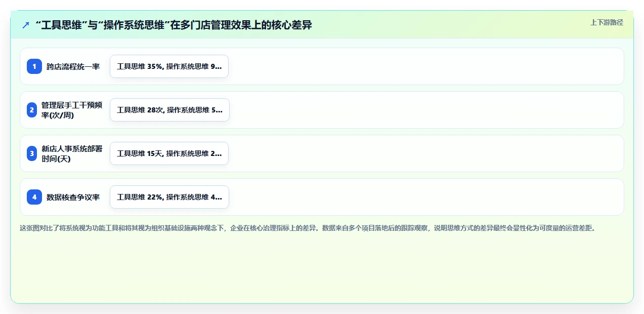Open the value chip 工具思维 15天, 操作系统思维 2...
The image size is (644, 314).
169,153
